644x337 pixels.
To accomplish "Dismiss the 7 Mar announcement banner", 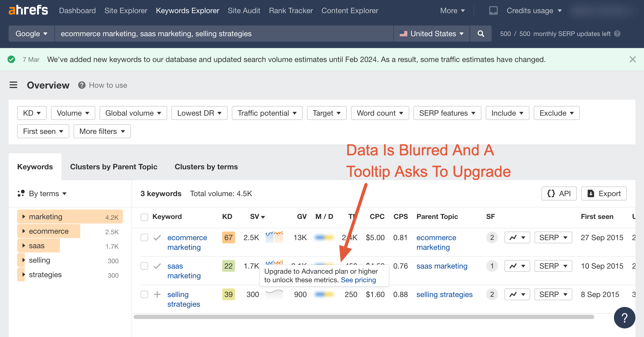I will pos(632,59).
